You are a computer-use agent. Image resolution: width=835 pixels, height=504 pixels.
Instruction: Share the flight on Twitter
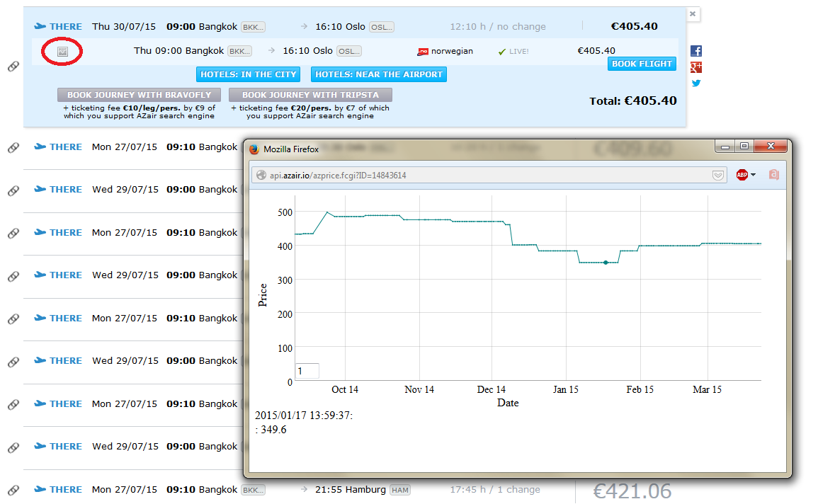[x=696, y=83]
